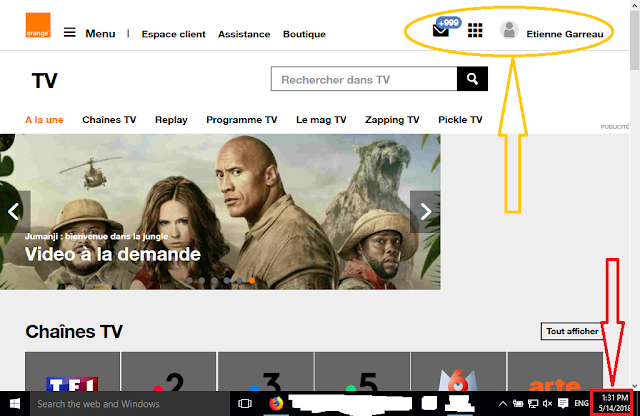
Task: Select the A la une tab
Action: [x=44, y=120]
